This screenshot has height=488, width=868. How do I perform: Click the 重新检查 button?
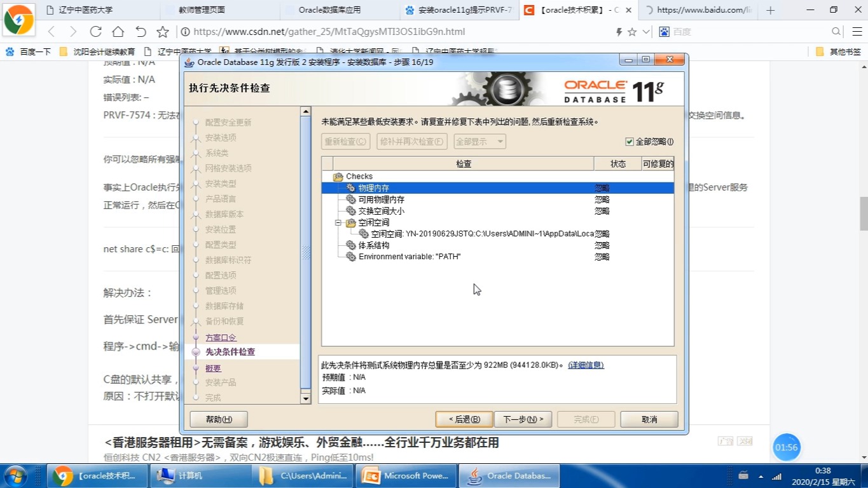point(346,142)
